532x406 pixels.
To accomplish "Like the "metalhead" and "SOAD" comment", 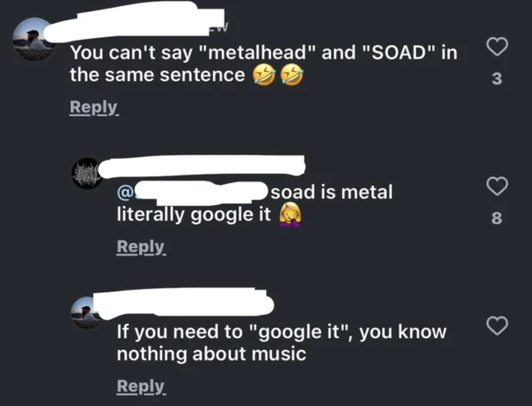I will (497, 46).
